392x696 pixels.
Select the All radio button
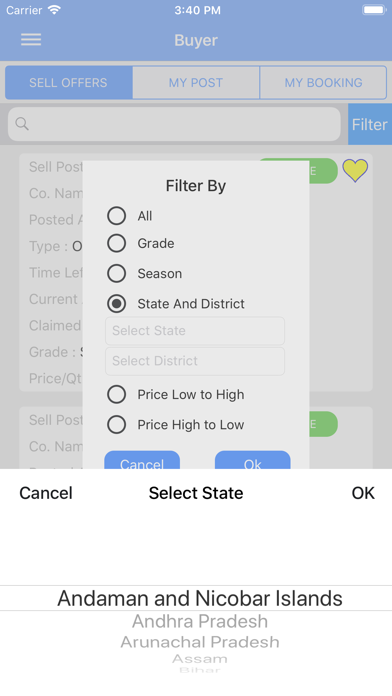(x=116, y=216)
